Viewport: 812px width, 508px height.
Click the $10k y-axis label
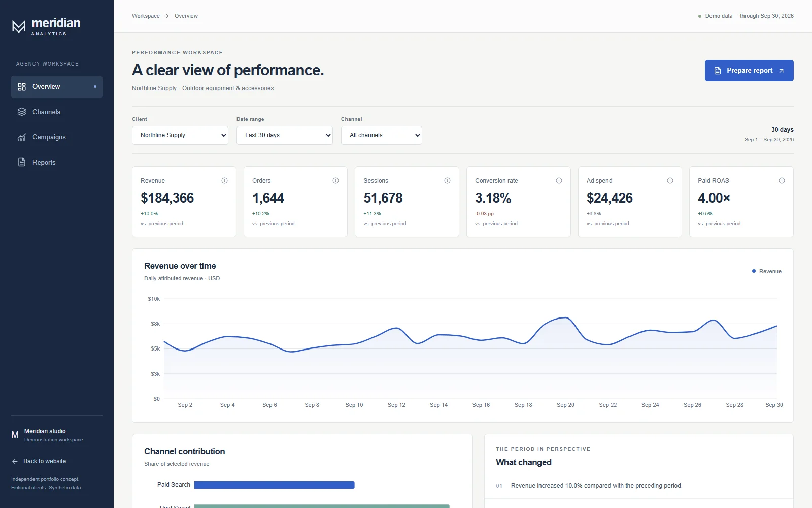click(154, 299)
